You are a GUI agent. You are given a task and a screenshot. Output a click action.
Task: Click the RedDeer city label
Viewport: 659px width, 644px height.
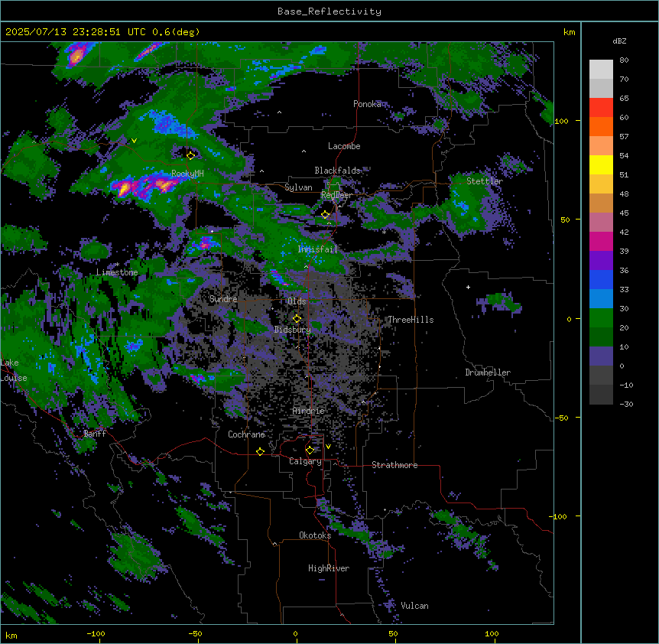tap(336, 195)
